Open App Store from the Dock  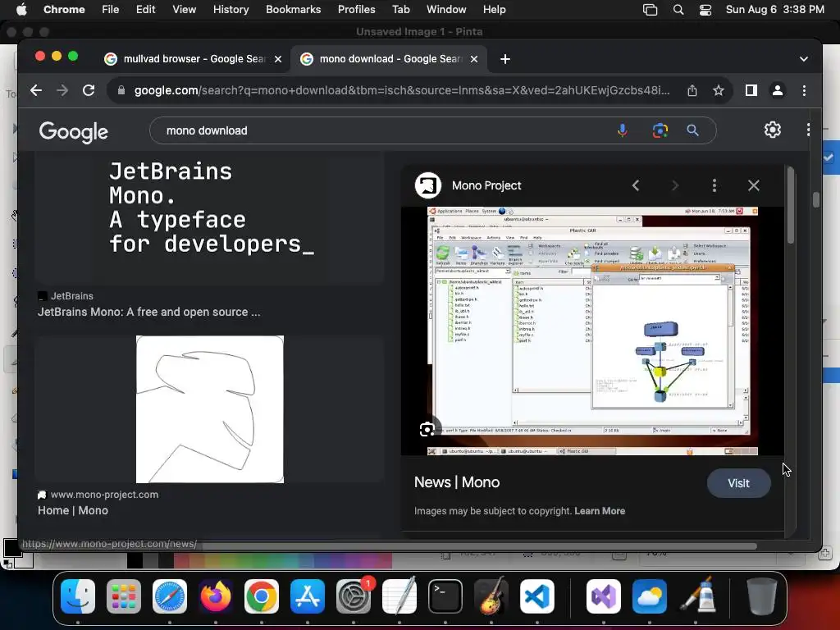(x=308, y=596)
